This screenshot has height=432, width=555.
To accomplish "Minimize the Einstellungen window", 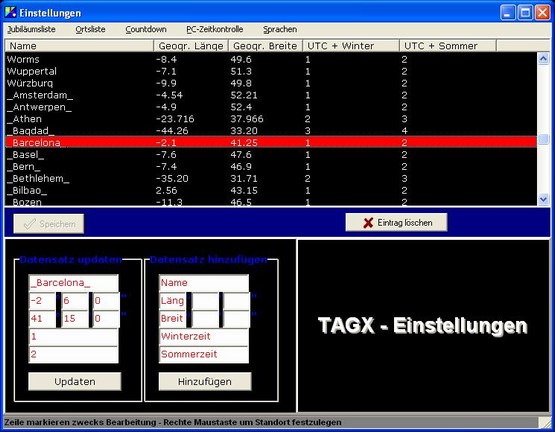I will 508,13.
